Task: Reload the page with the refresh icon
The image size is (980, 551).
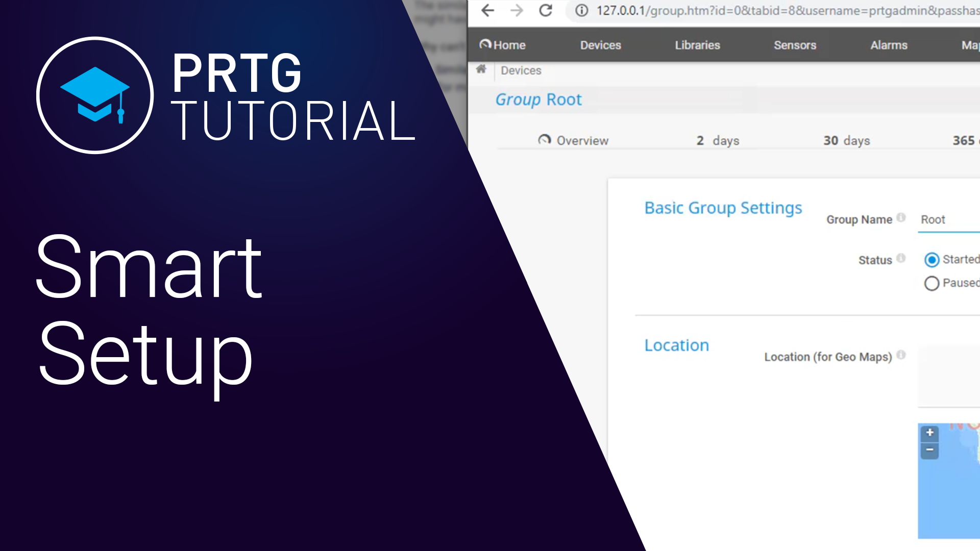Action: point(546,10)
